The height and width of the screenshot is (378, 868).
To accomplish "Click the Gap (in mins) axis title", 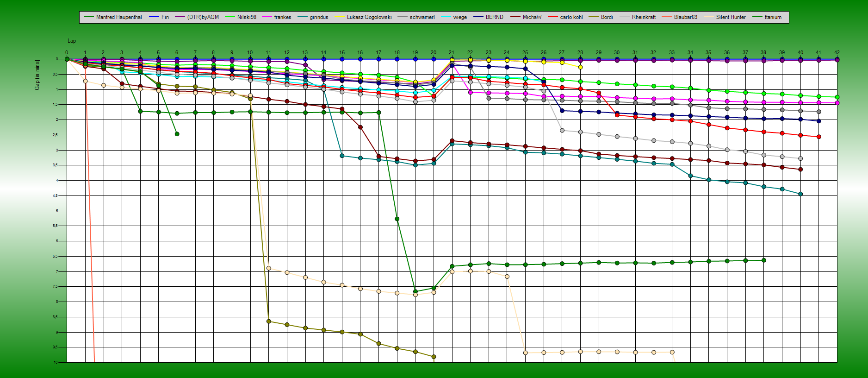I will click(37, 75).
